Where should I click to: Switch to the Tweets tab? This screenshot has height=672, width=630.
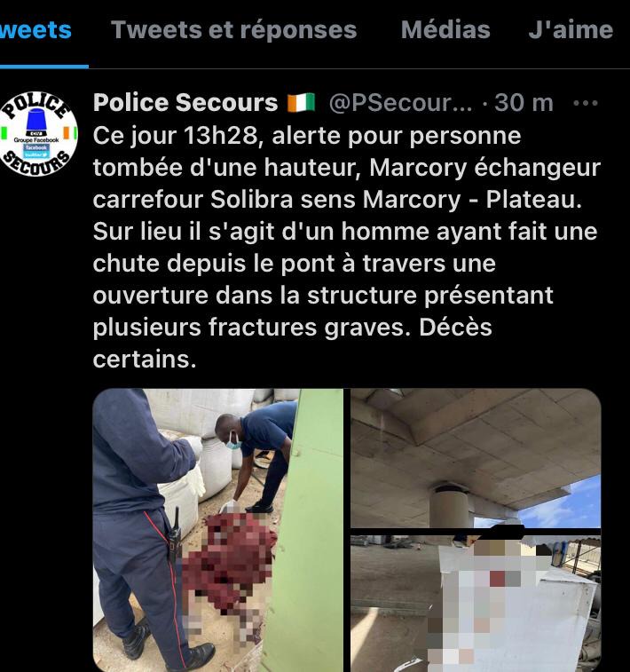[35, 30]
